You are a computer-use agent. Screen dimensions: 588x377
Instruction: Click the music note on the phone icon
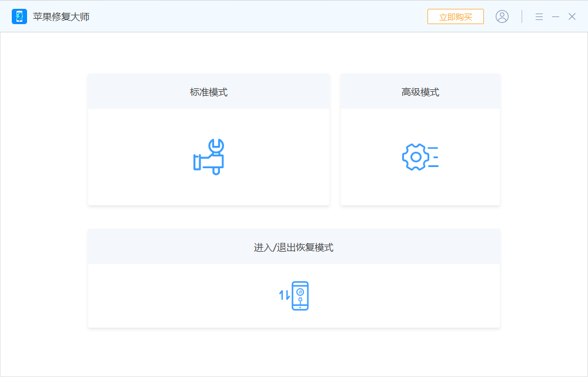tap(300, 291)
